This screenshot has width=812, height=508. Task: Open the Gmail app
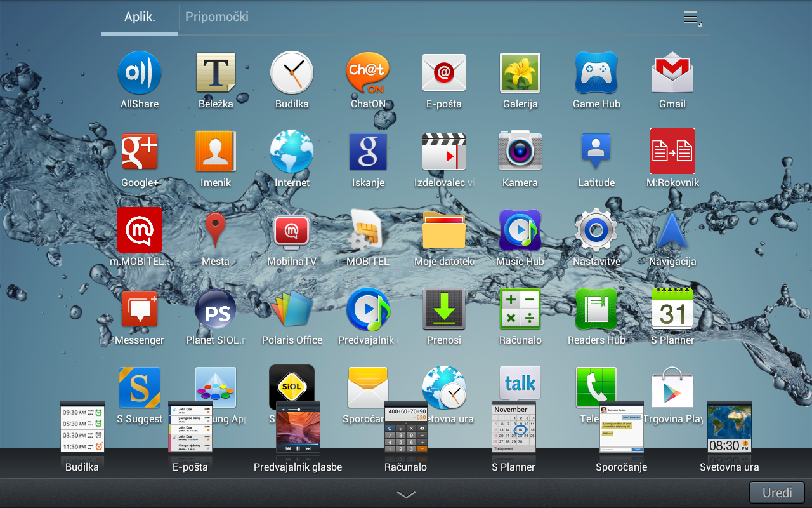[x=672, y=73]
